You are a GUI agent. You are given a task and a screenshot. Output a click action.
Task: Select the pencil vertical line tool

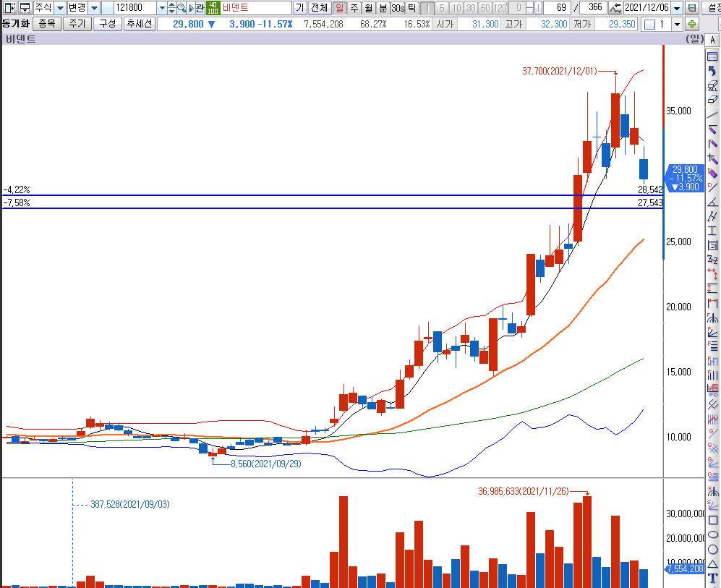point(712,144)
